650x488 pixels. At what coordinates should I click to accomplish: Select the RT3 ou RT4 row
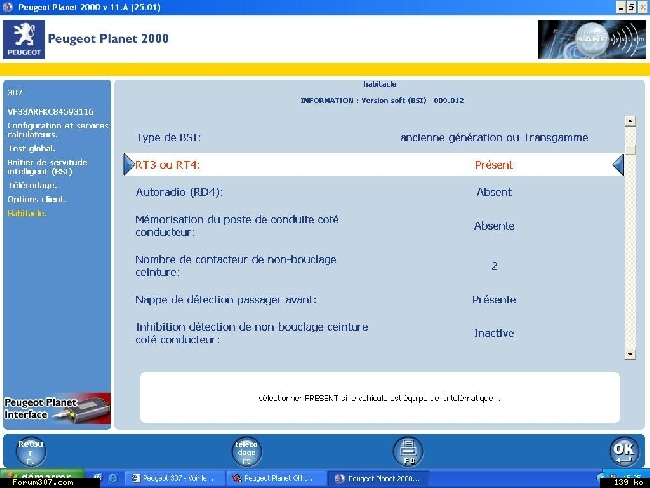tap(373, 165)
